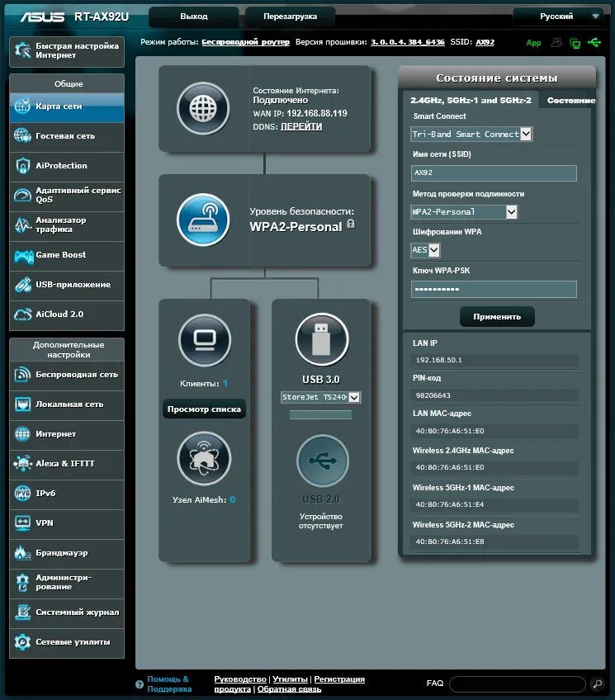Image resolution: width=615 pixels, height=700 pixels.
Task: Select the AiMesh node icon
Action: point(204,458)
